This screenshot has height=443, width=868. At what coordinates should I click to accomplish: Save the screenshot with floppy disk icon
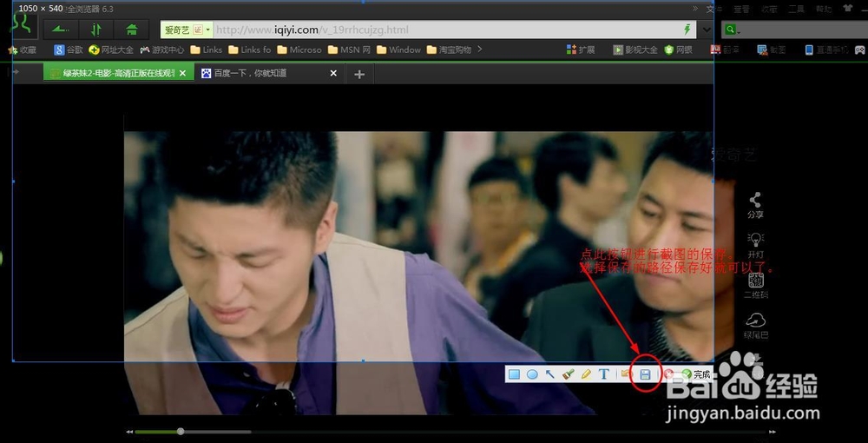(x=645, y=375)
